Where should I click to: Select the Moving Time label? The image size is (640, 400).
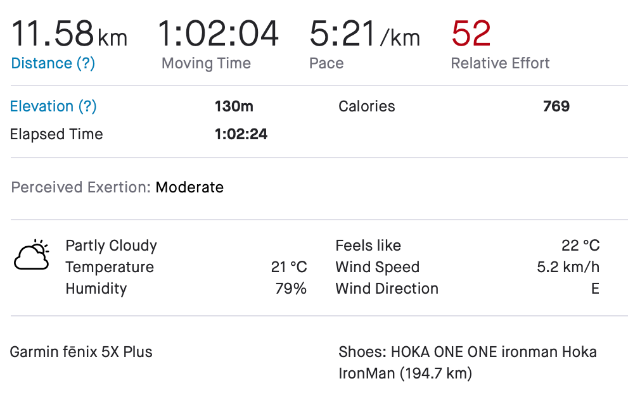pyautogui.click(x=206, y=63)
